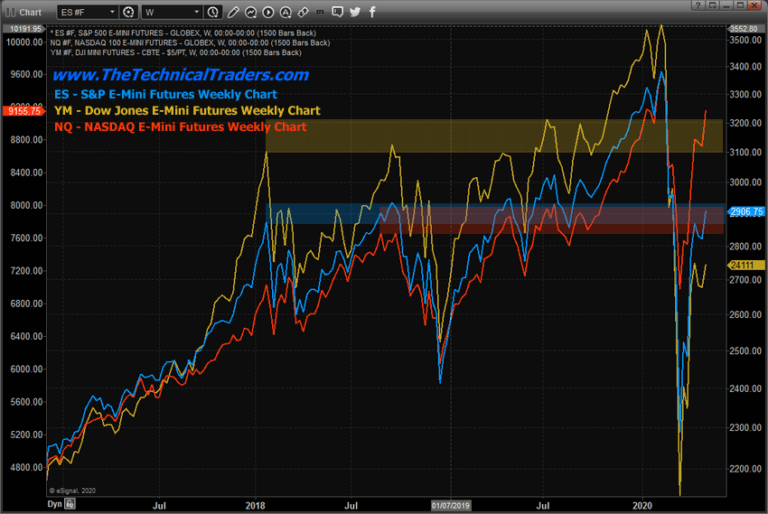This screenshot has height=514, width=768.
Task: Click the 2020 time axis label
Action: [642, 505]
